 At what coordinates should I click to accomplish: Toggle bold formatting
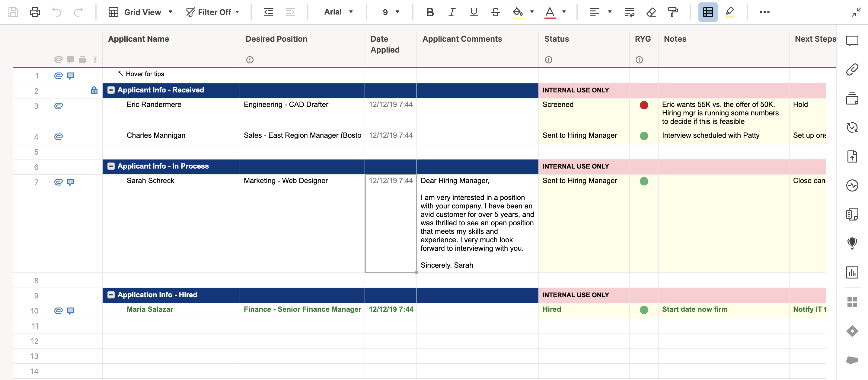click(x=429, y=12)
